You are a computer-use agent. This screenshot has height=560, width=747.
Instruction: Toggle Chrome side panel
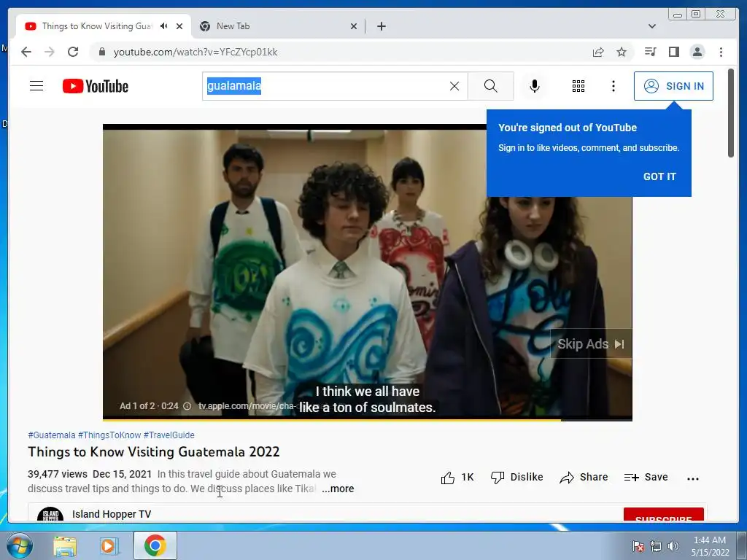coord(673,52)
